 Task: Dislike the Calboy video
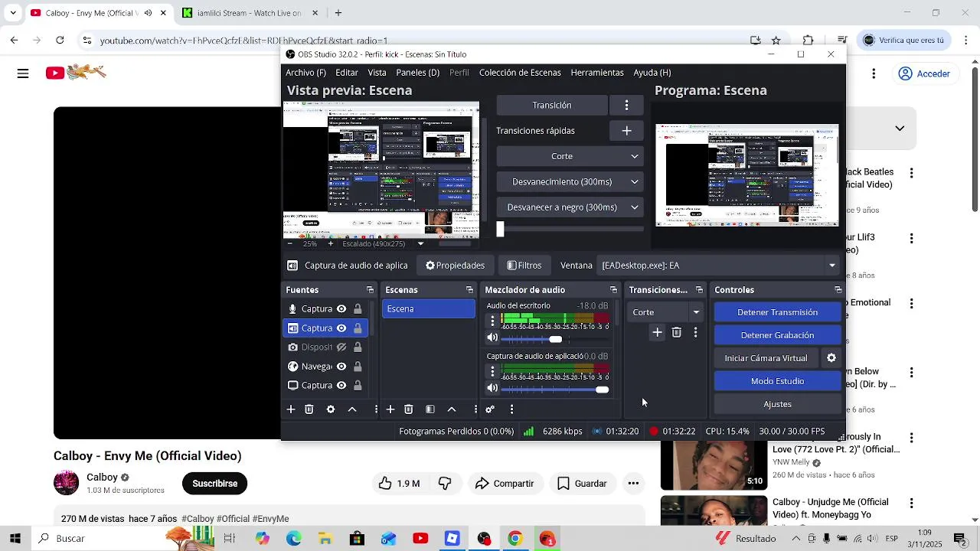pyautogui.click(x=445, y=484)
